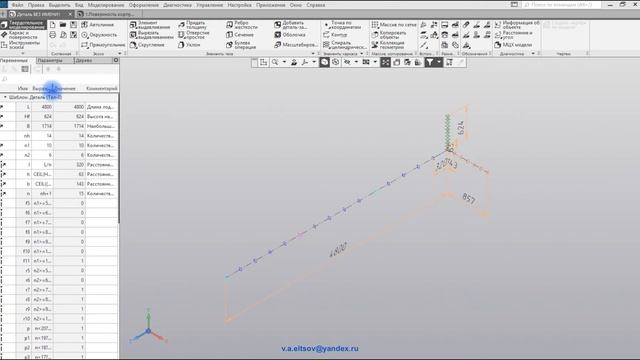The height and width of the screenshot is (360, 640).
Task: Expand the Элементы каркаса panel arrow
Action: click(361, 53)
